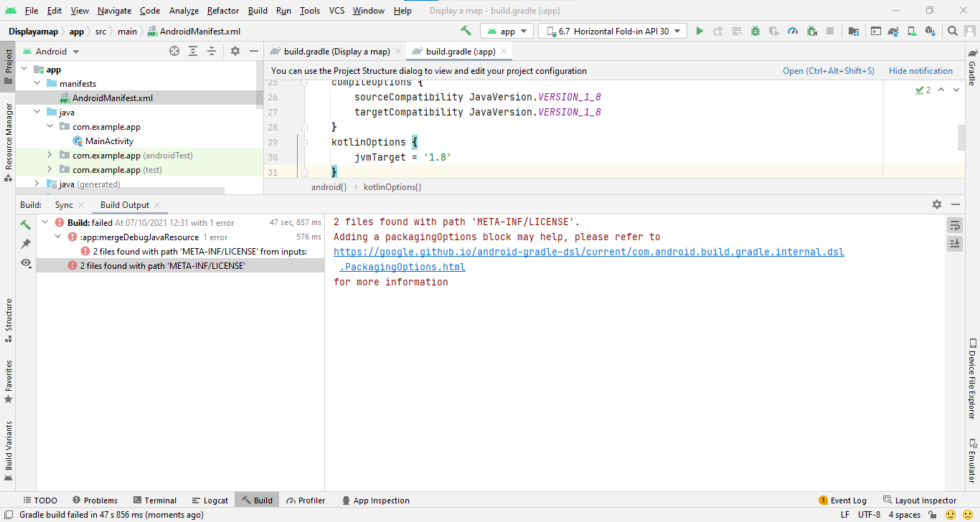
Task: Toggle the Project tool window side tab
Action: click(8, 67)
